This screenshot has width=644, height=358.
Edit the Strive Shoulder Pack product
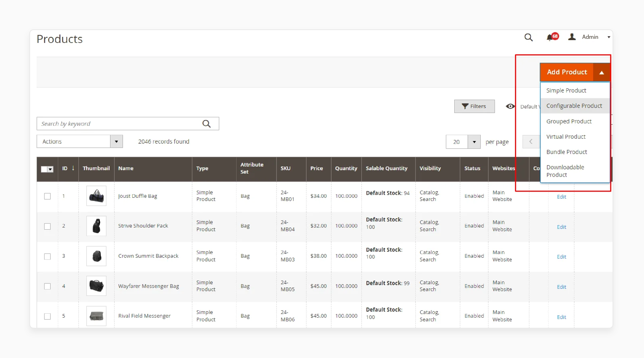coord(561,227)
